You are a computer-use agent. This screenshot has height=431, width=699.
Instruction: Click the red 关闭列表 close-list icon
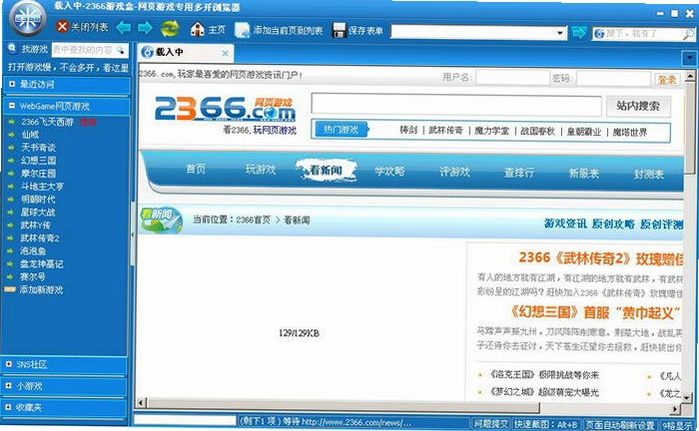[62, 27]
